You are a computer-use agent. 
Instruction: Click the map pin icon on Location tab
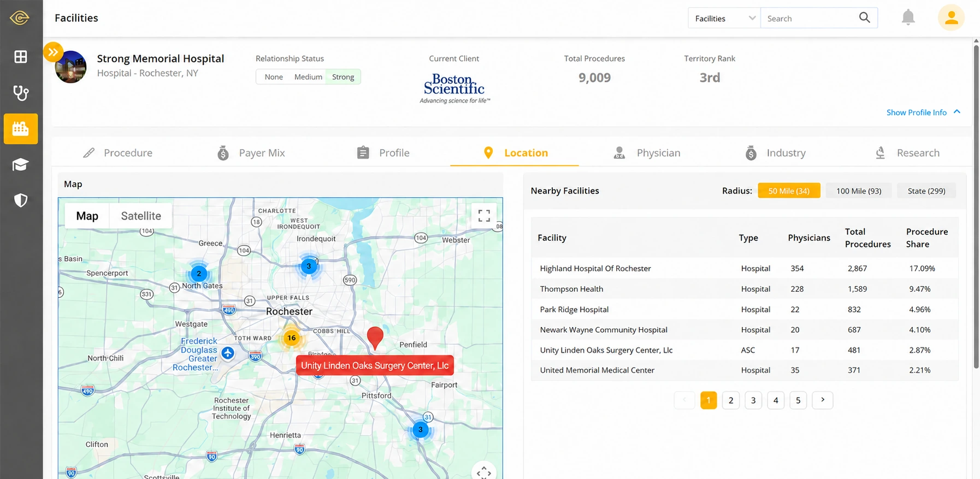tap(488, 153)
